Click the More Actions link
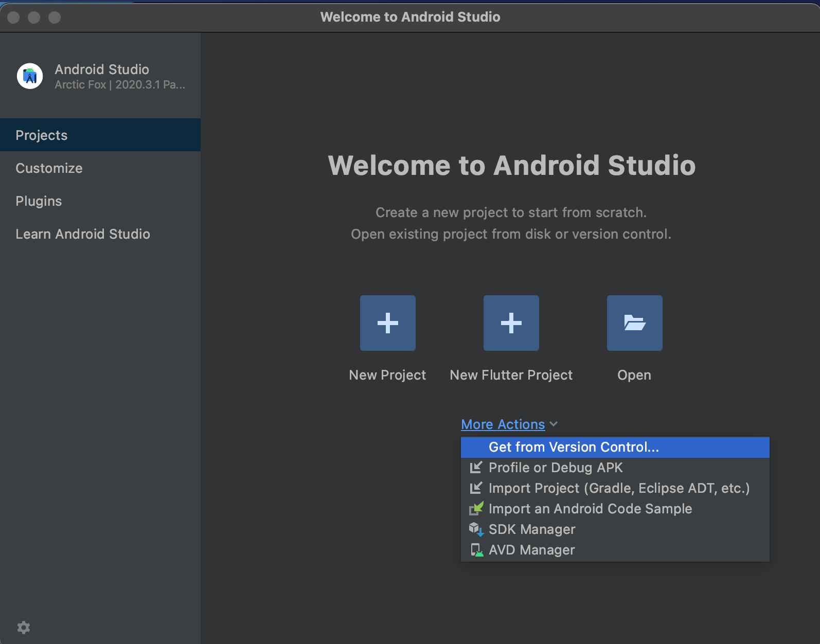Image resolution: width=820 pixels, height=644 pixels. point(503,424)
